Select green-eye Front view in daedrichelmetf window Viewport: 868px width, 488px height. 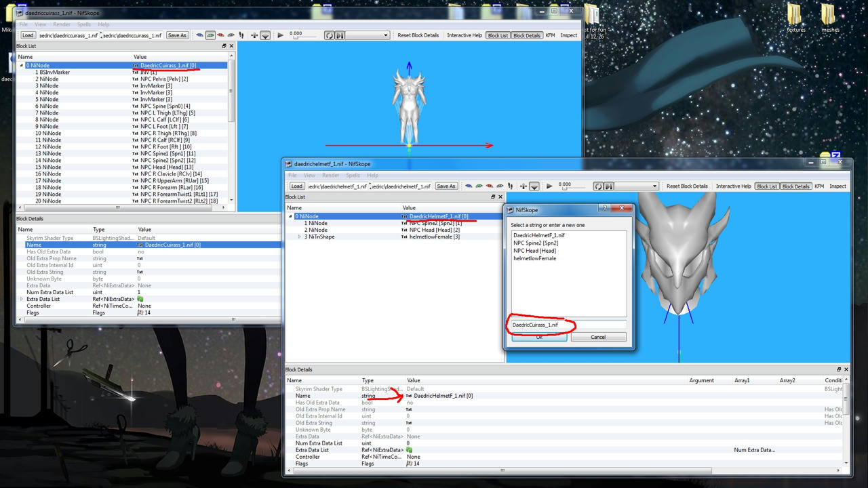479,186
